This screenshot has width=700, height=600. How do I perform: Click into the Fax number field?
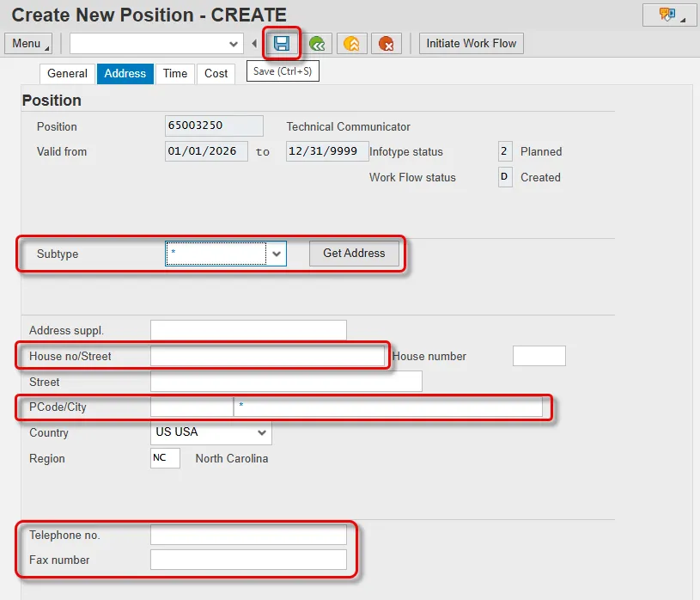pyautogui.click(x=248, y=560)
